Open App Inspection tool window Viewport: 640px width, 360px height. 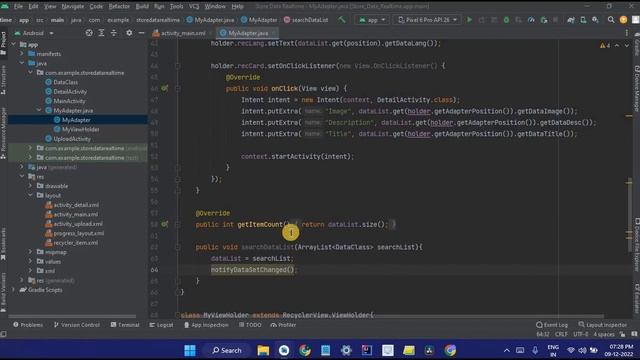[206, 325]
